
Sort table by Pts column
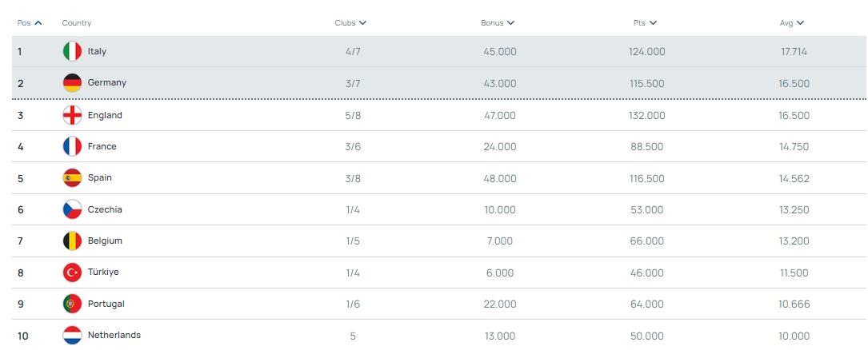click(x=645, y=23)
